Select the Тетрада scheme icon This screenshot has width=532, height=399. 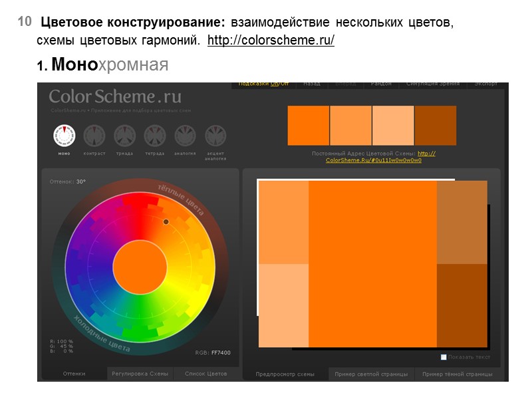tap(154, 135)
